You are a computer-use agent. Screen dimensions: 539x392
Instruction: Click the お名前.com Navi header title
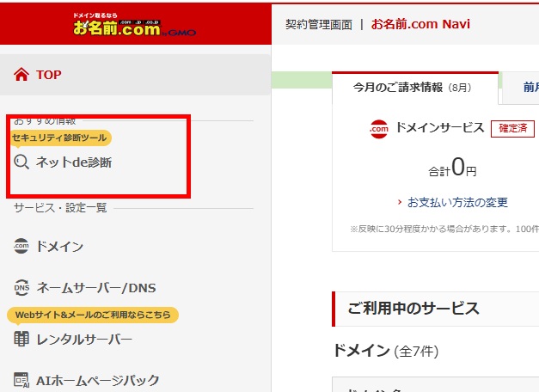click(420, 24)
